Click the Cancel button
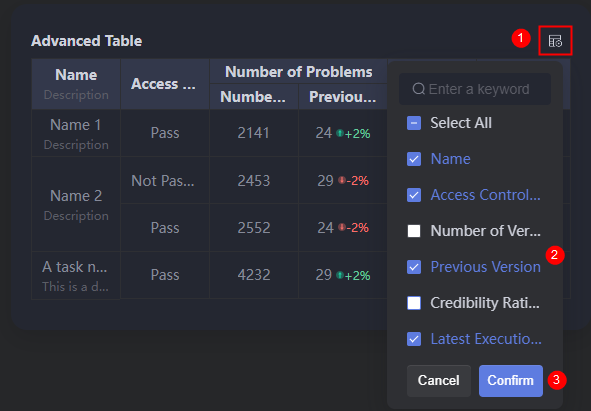 pos(439,380)
